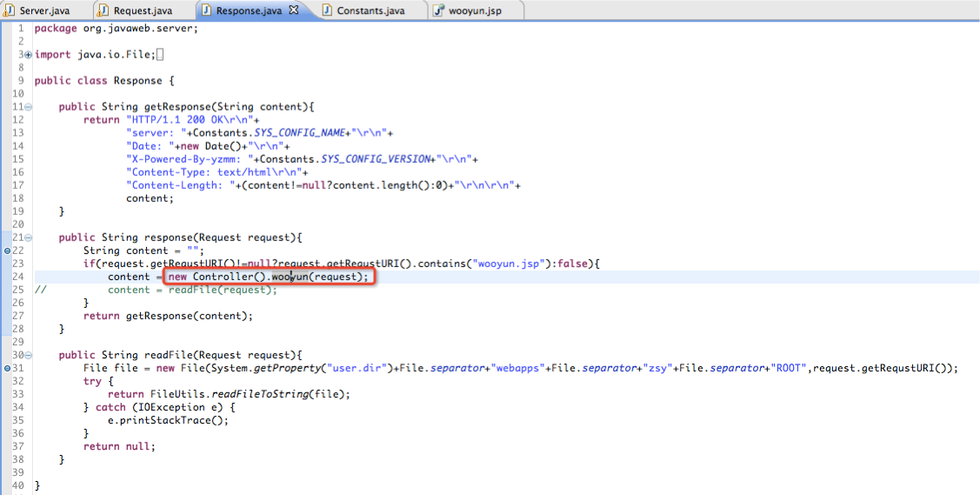Toggle the breakpoint marker on line 31

7,368
